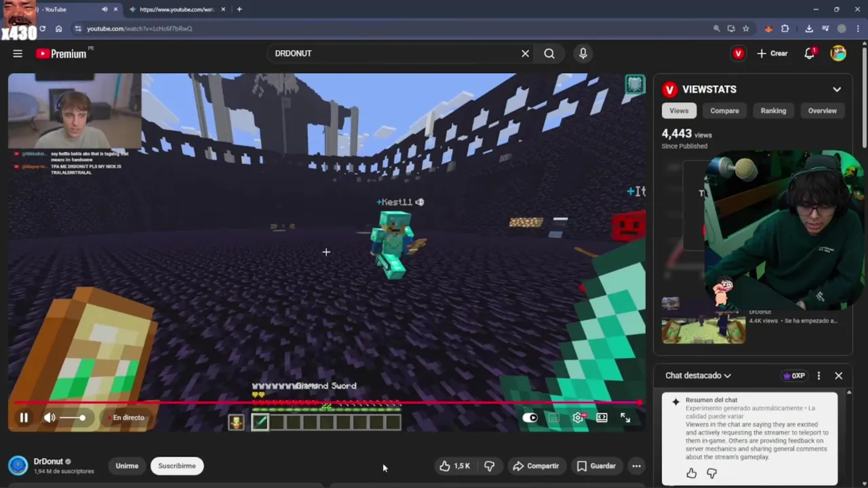
Task: Open DrDonut channel name link
Action: pyautogui.click(x=49, y=462)
